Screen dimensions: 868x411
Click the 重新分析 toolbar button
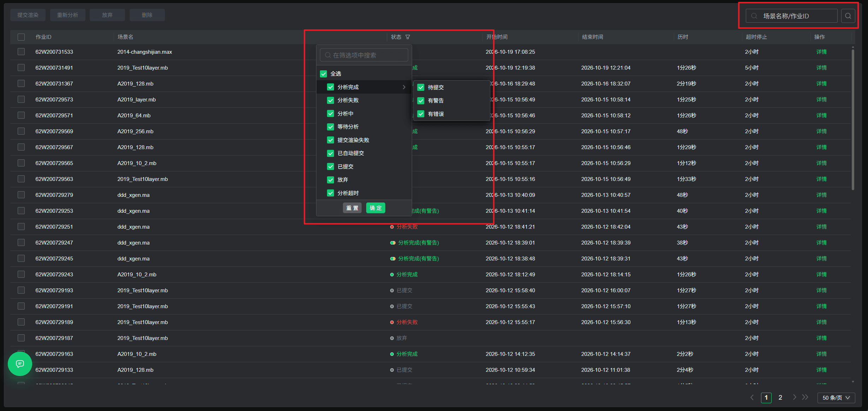(x=67, y=15)
